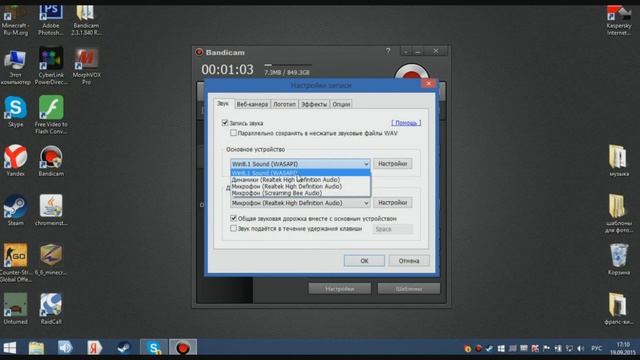
Task: Switch to the Логотип tab
Action: [x=284, y=104]
